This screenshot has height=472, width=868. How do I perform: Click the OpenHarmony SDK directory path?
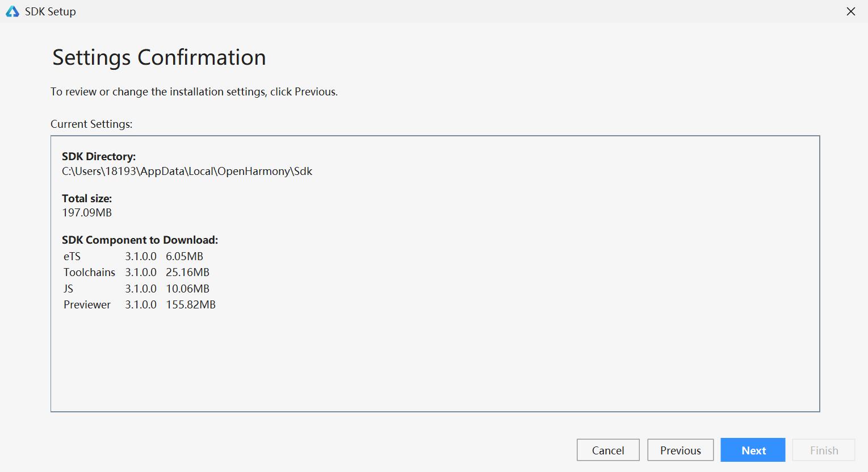tap(187, 171)
